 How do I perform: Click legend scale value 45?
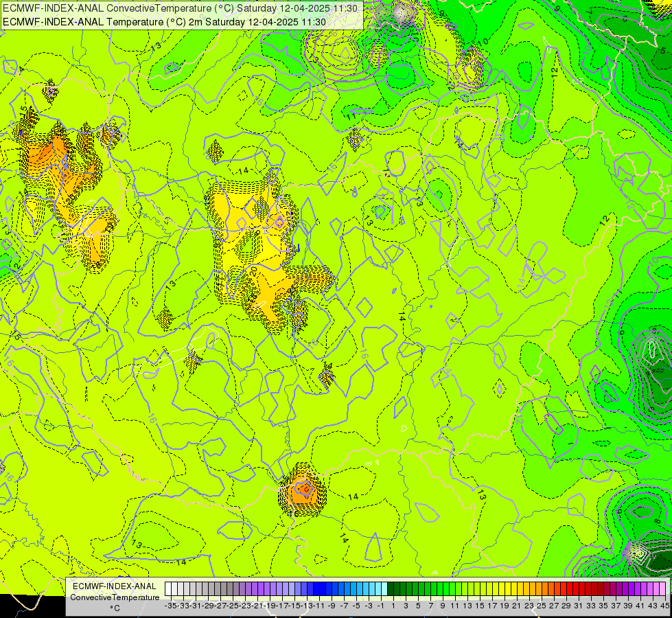665,606
